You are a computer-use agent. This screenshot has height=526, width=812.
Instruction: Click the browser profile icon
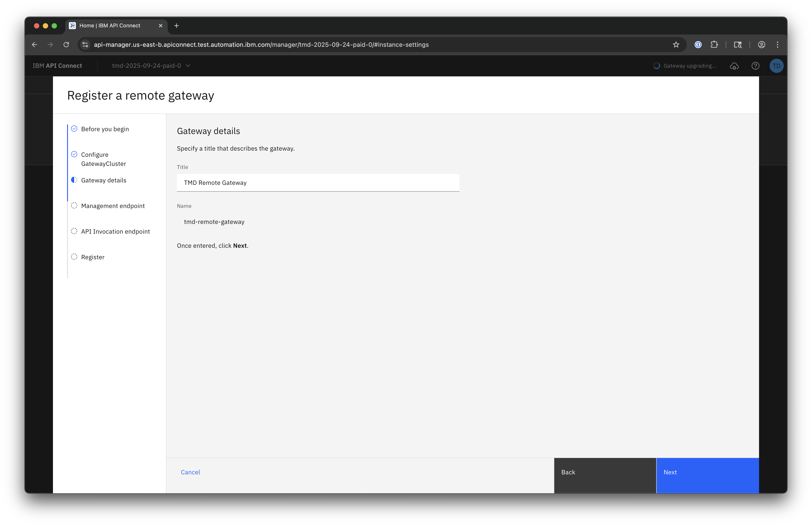tap(761, 45)
